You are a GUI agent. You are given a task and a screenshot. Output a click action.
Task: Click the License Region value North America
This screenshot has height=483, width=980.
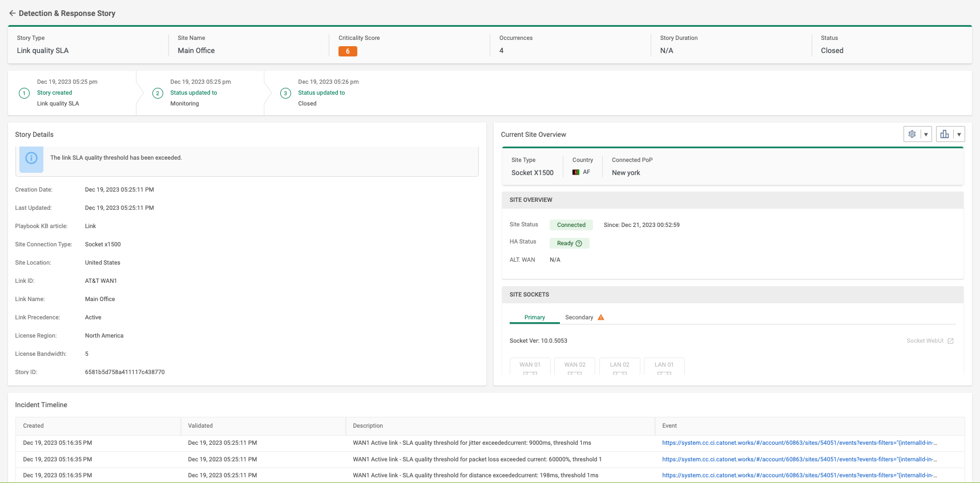(104, 336)
